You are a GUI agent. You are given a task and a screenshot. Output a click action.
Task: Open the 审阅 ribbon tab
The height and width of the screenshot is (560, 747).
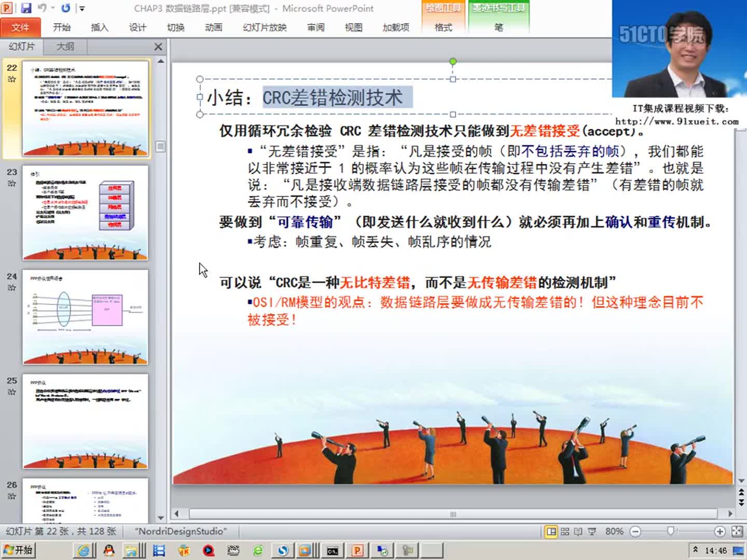[316, 27]
